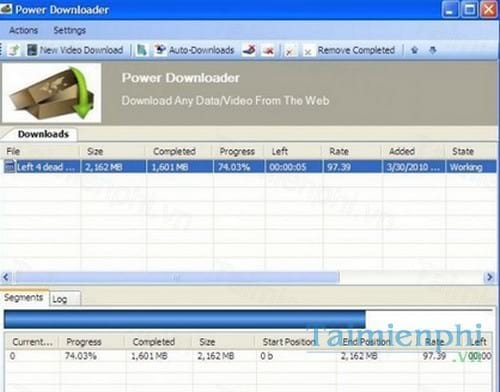Click the Completed column header in downloads list
This screenshot has width=500, height=392.
(x=179, y=151)
